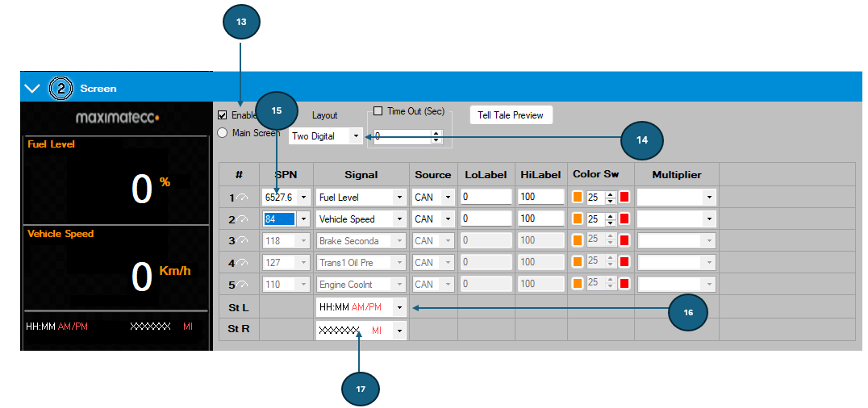Viewport: 868px width, 408px height.
Task: Decrease the Time Out seconds value
Action: click(436, 140)
